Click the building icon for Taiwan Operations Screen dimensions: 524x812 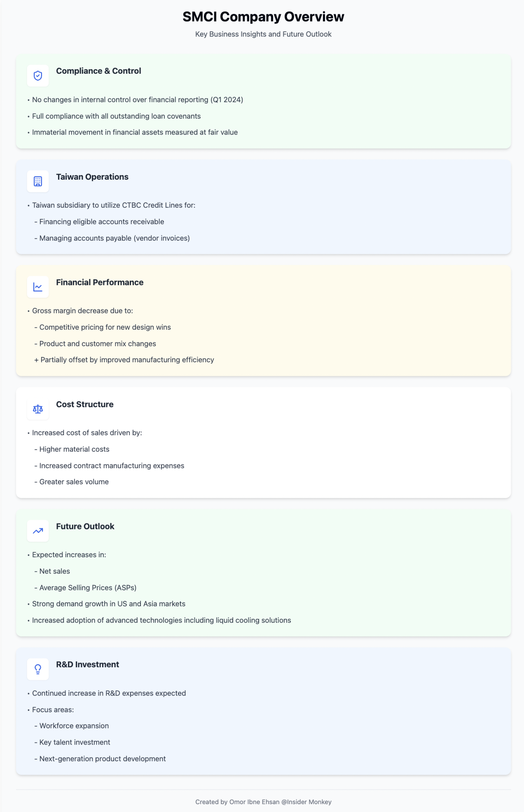click(x=38, y=181)
